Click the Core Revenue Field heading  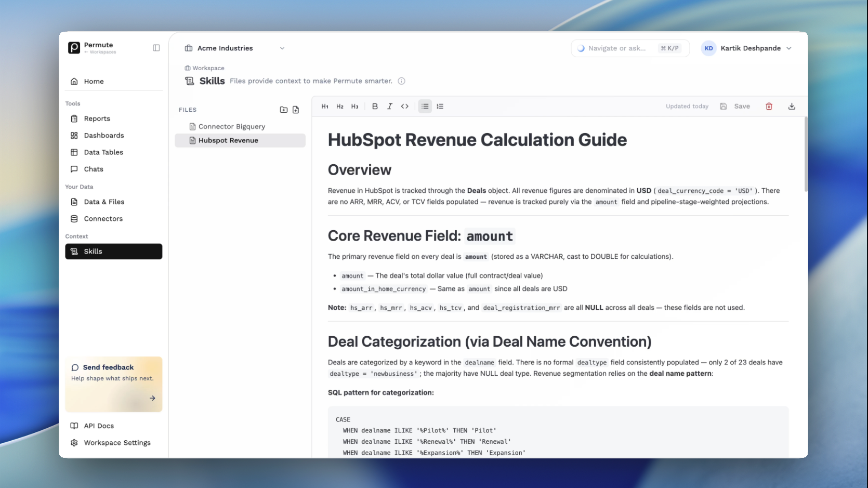click(422, 236)
